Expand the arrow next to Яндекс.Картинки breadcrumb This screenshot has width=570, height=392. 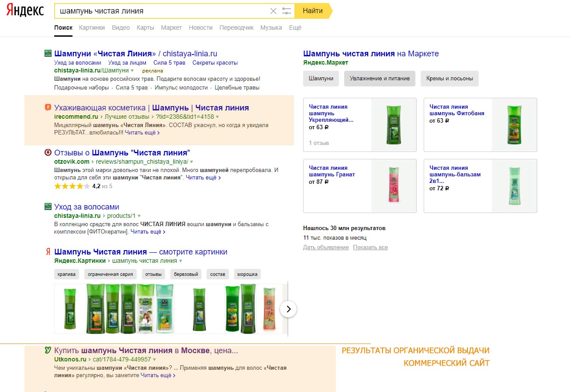pyautogui.click(x=180, y=261)
